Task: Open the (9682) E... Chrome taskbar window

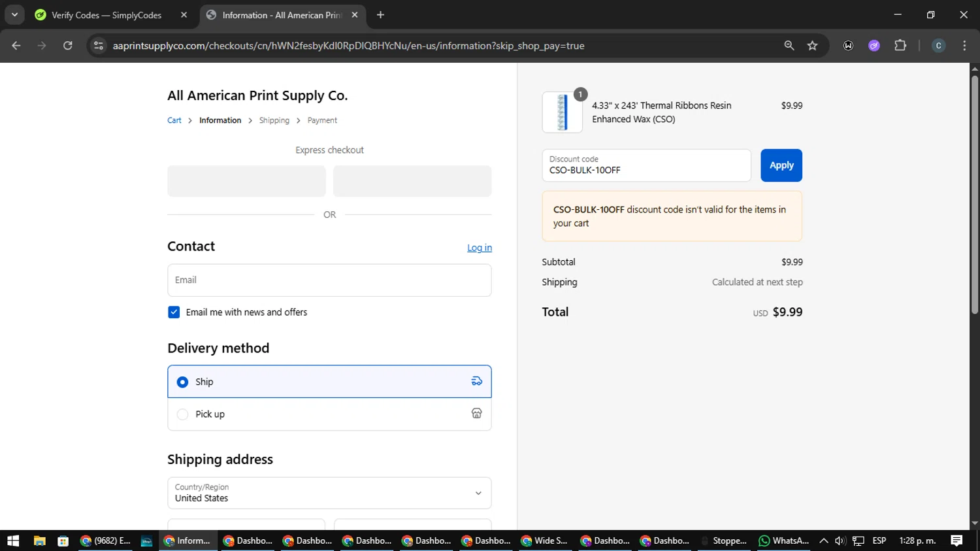Action: (105, 541)
